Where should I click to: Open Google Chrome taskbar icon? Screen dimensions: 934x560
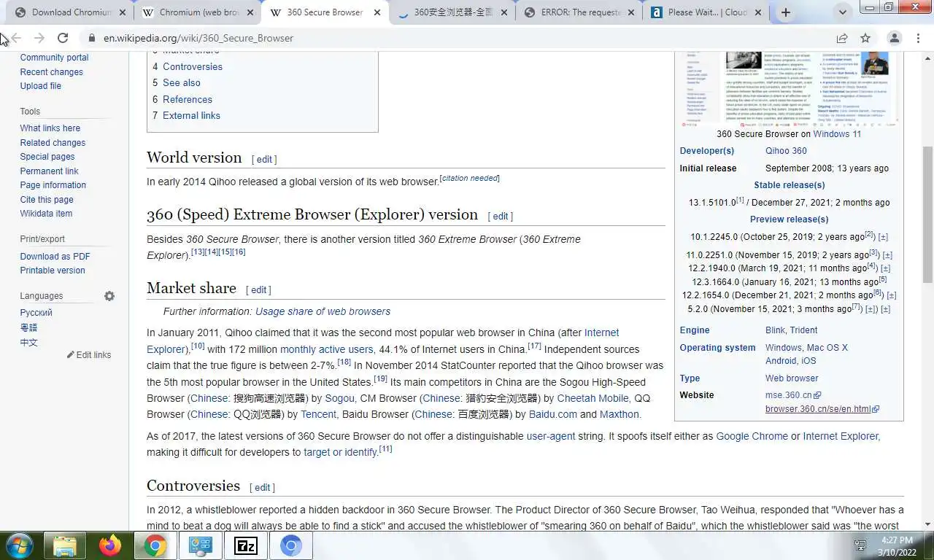coord(155,545)
